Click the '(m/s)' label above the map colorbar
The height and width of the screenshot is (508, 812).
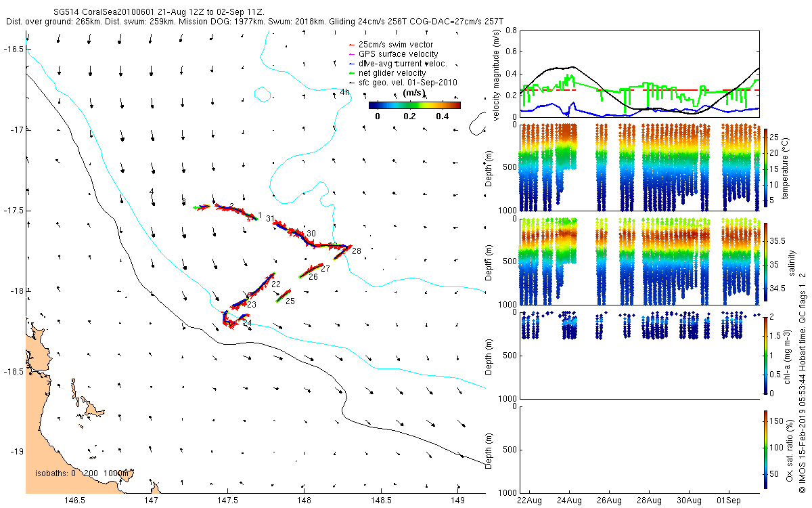(413, 93)
